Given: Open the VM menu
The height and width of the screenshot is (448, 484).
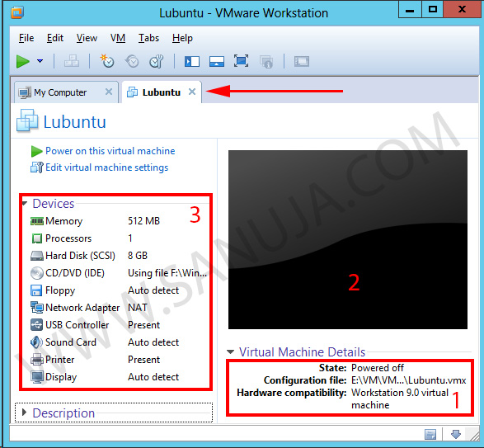Looking at the screenshot, I should 118,38.
